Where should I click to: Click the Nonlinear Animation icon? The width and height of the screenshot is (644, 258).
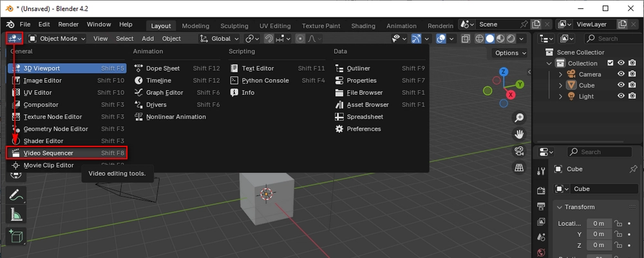pos(139,117)
